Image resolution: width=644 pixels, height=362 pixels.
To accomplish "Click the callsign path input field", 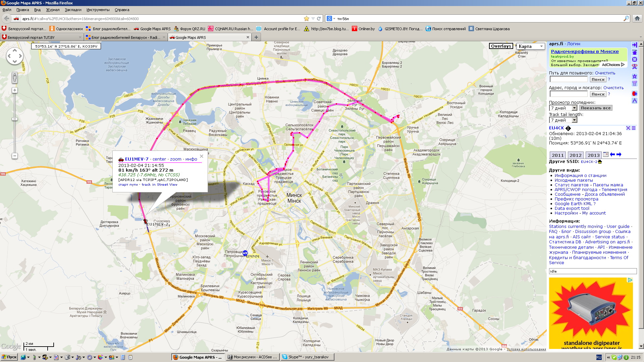I will (x=568, y=79).
